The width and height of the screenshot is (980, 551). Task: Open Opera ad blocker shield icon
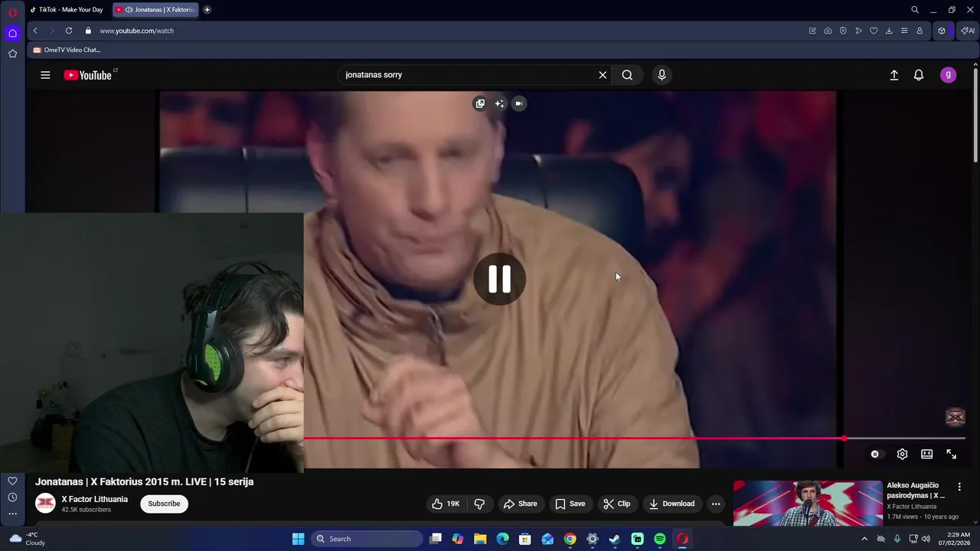[843, 31]
